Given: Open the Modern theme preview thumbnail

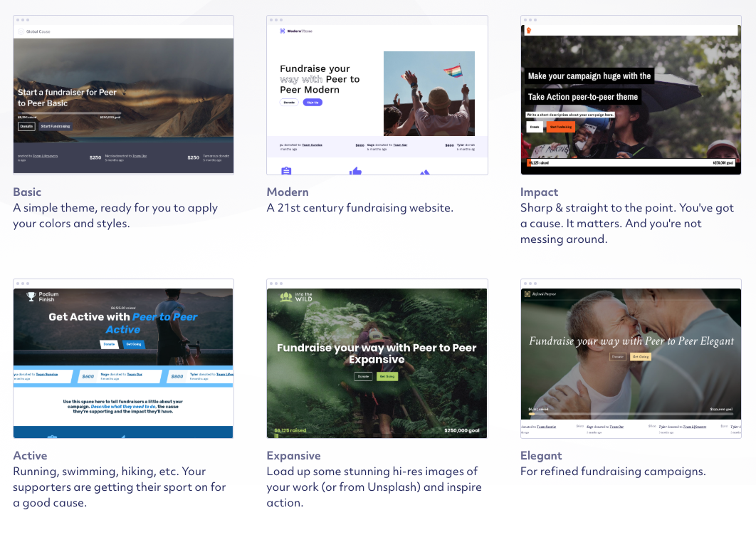Looking at the screenshot, I should [377, 95].
